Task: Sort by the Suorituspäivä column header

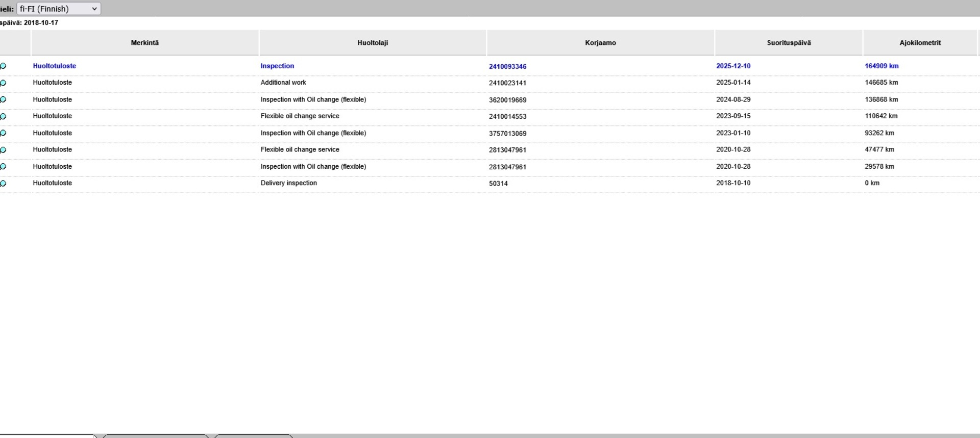Action: [x=789, y=43]
